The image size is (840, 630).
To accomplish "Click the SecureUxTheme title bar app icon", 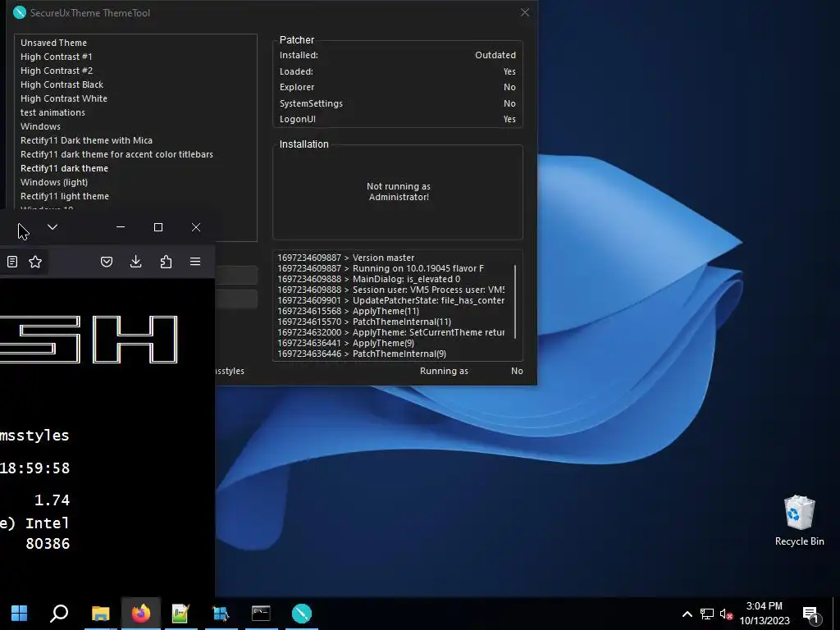I will pyautogui.click(x=20, y=12).
